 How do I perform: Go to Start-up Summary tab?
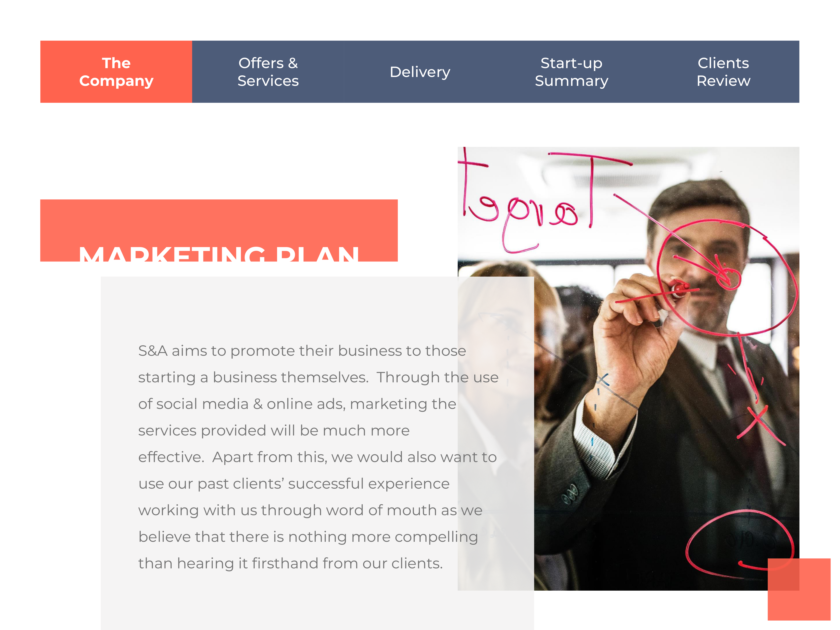click(571, 72)
